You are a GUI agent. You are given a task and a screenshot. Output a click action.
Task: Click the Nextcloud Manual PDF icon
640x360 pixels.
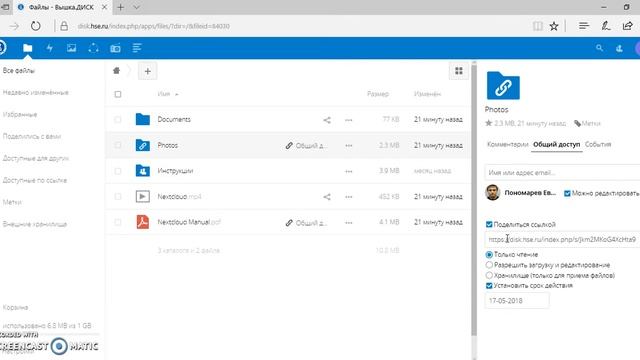(142, 222)
